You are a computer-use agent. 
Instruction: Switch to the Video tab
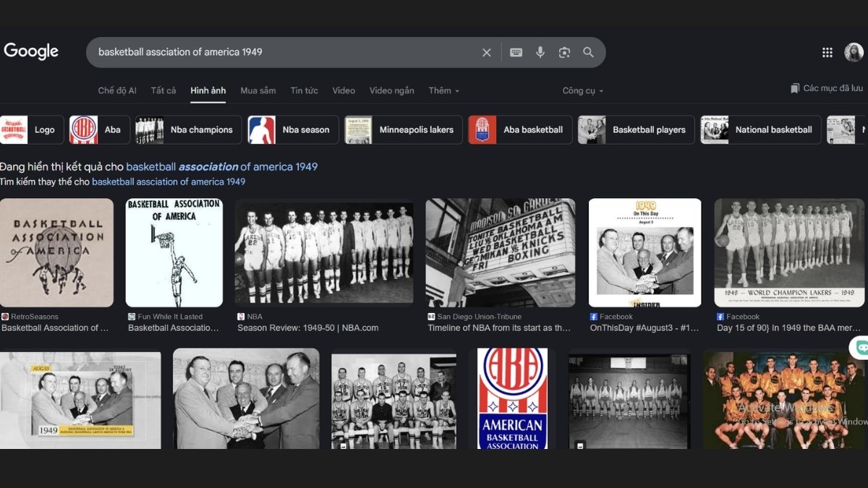344,90
